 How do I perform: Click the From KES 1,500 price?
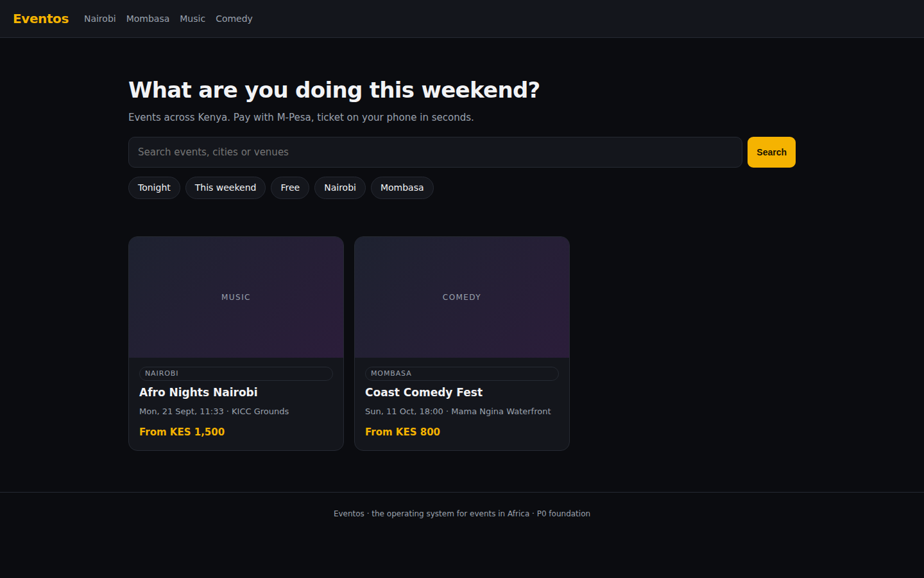pos(182,432)
